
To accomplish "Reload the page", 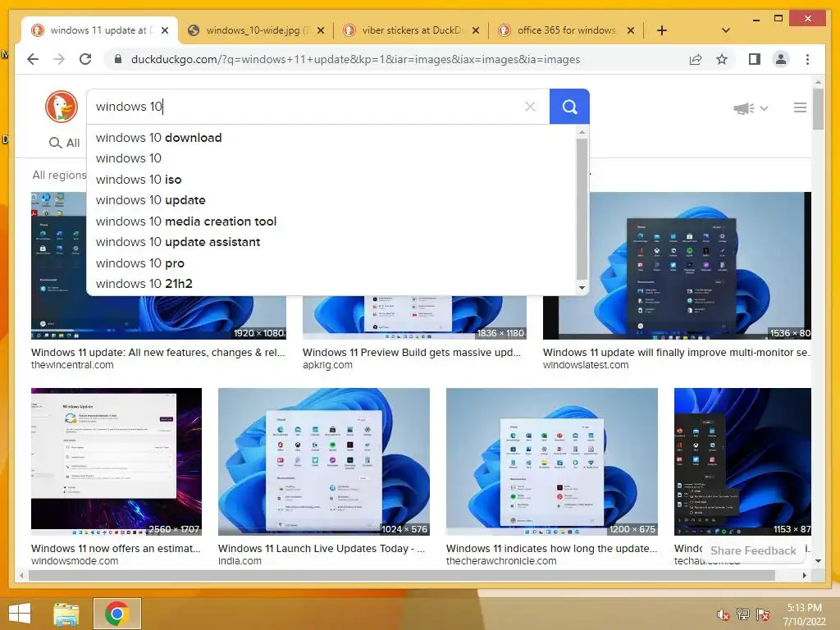I will 85,59.
